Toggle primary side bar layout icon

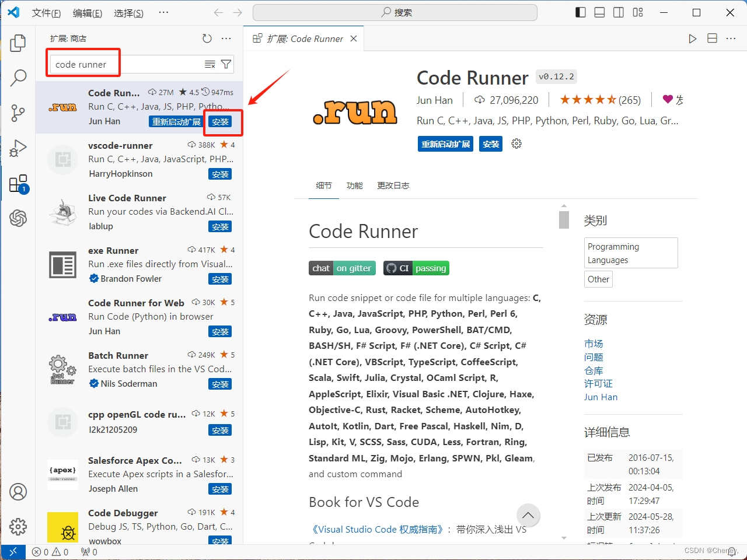581,12
